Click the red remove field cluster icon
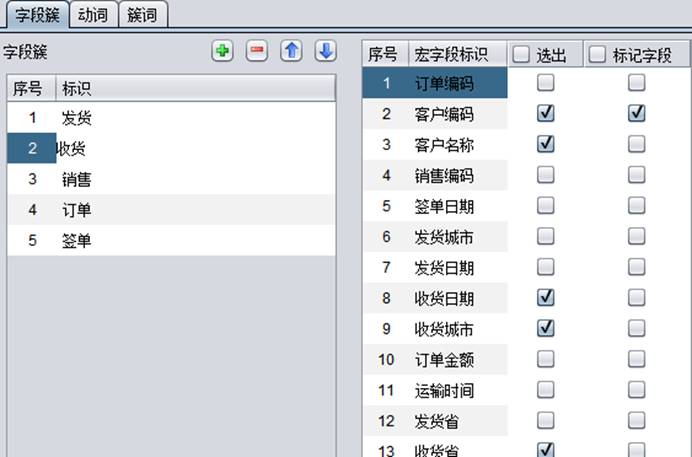 pos(257,51)
